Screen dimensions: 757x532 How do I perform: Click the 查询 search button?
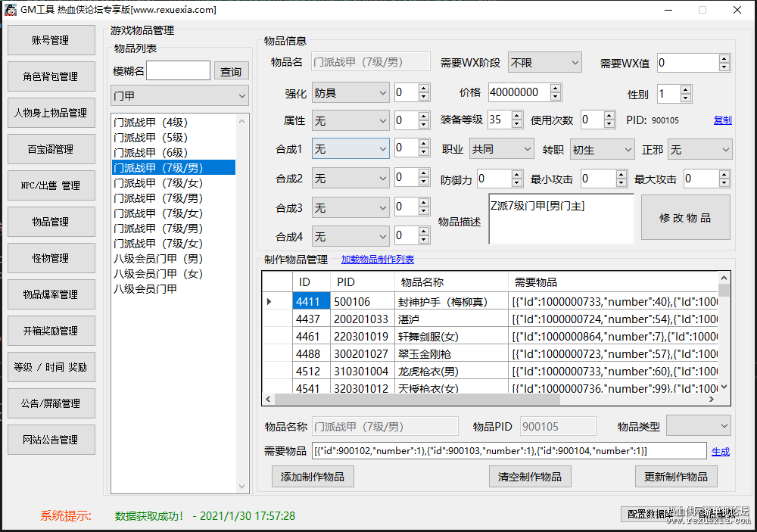pyautogui.click(x=231, y=71)
